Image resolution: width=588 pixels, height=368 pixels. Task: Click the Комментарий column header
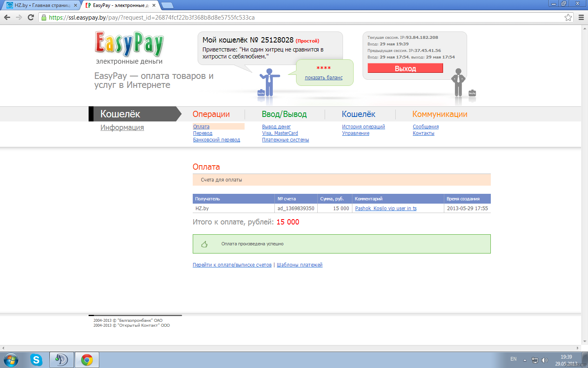(x=398, y=199)
